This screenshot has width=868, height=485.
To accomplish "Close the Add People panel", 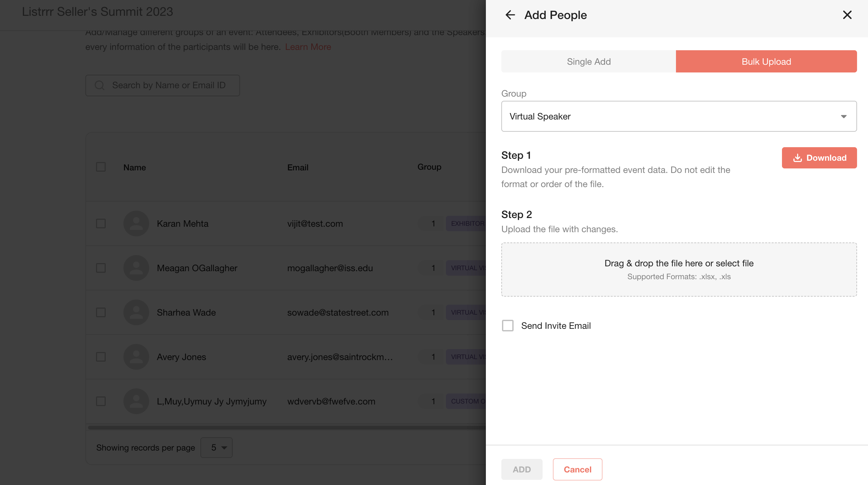I will pos(847,15).
